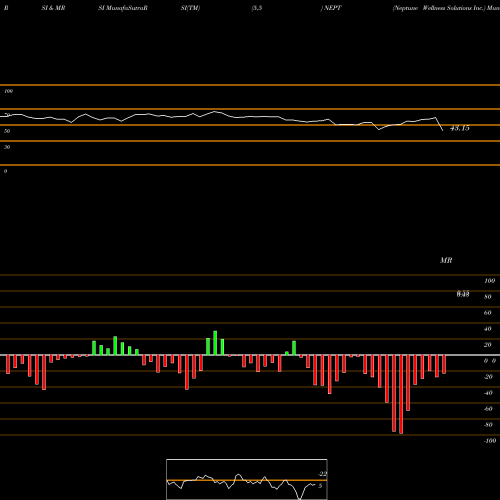Click the 'NEPT' ticker symbol text
The height and width of the screenshot is (500, 500).
tap(332, 8)
